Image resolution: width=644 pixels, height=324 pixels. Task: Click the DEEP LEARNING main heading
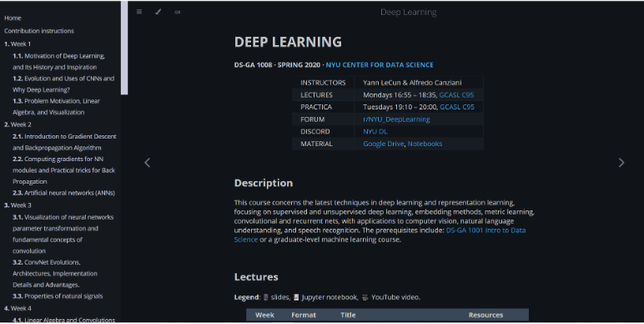pyautogui.click(x=288, y=42)
